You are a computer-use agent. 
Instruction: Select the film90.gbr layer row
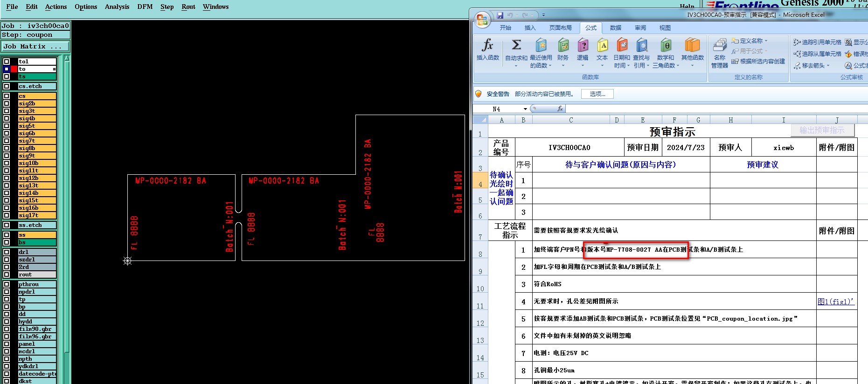pos(37,329)
